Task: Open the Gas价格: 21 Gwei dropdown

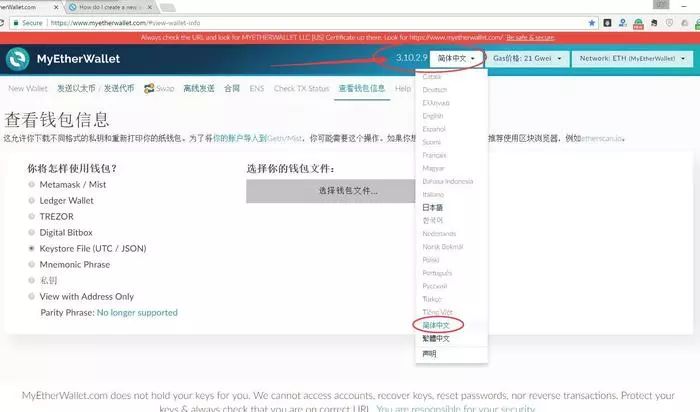Action: click(527, 58)
